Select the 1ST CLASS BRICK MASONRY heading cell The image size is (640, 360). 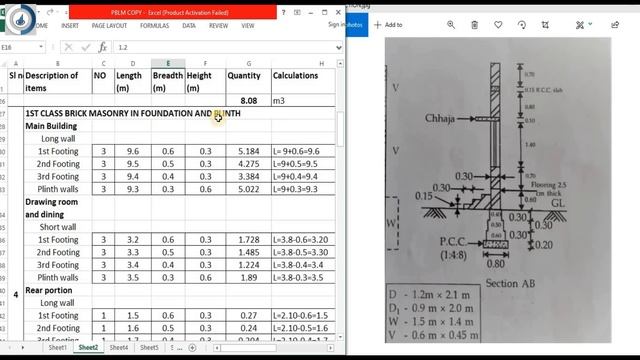pos(133,113)
